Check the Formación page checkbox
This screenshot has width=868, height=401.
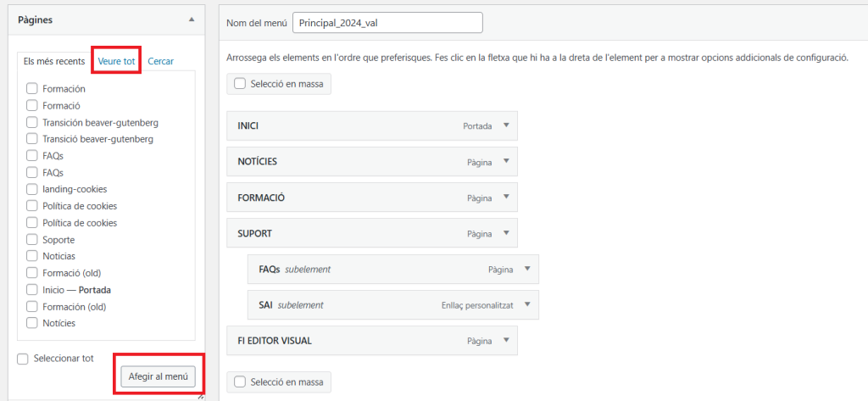click(x=32, y=89)
